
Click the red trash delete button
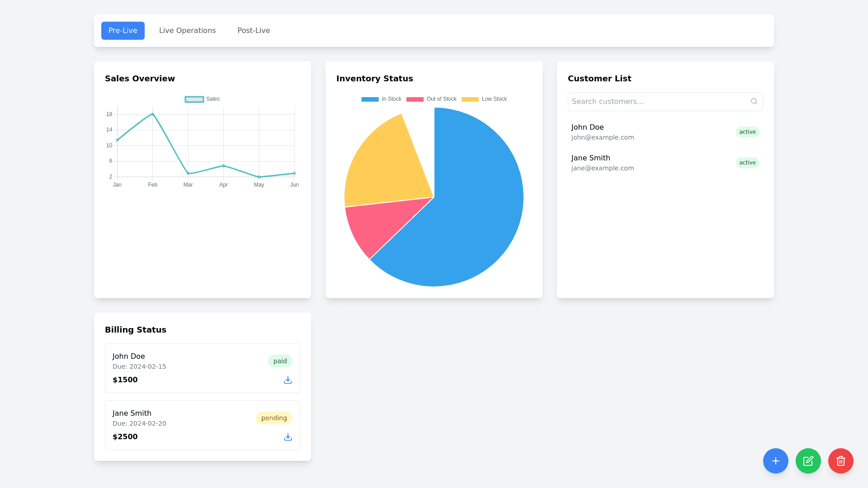840,461
